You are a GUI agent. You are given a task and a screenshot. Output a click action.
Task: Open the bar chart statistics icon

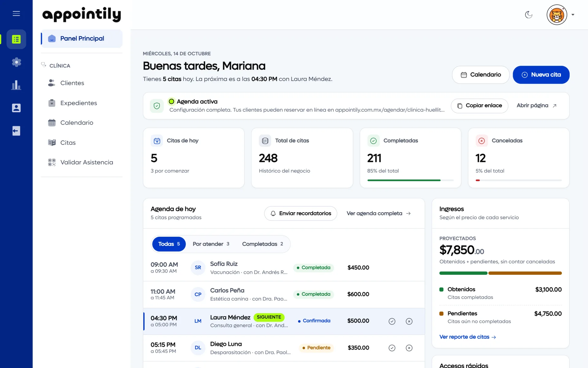[x=16, y=85]
